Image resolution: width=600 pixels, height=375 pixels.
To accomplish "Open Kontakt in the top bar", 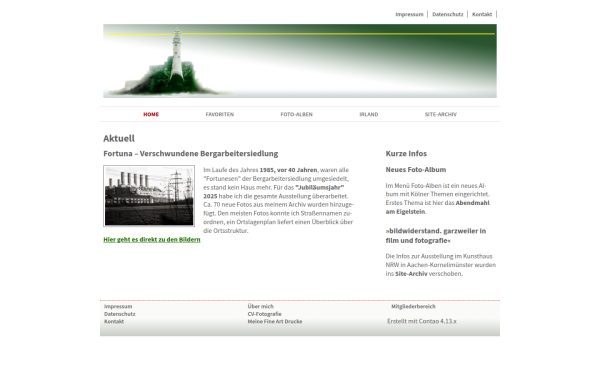I will coord(482,14).
